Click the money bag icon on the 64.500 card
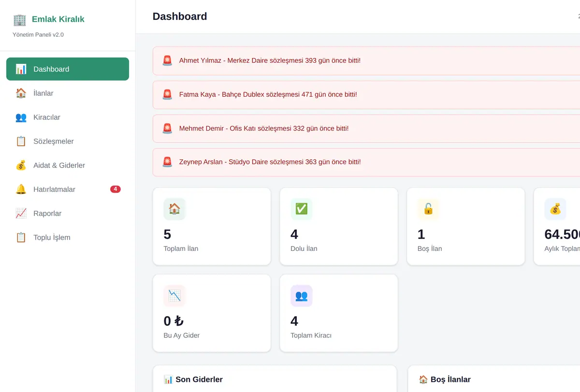The height and width of the screenshot is (392, 580). click(x=555, y=209)
